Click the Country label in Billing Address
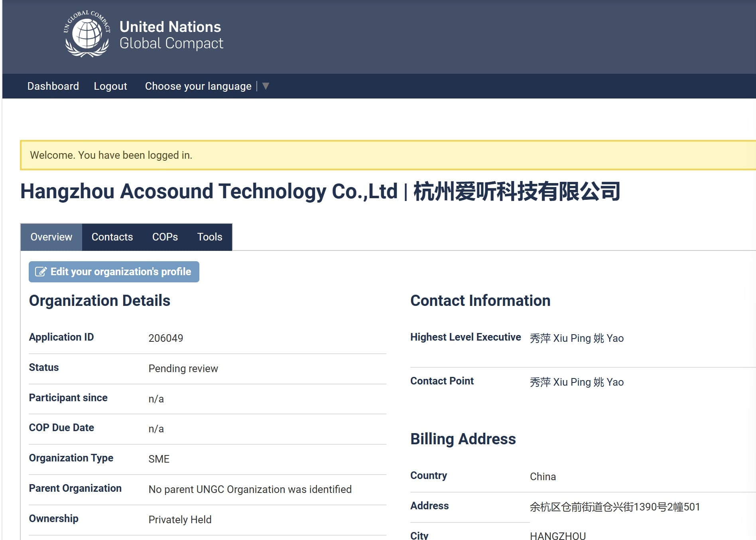The width and height of the screenshot is (756, 540). point(429,475)
